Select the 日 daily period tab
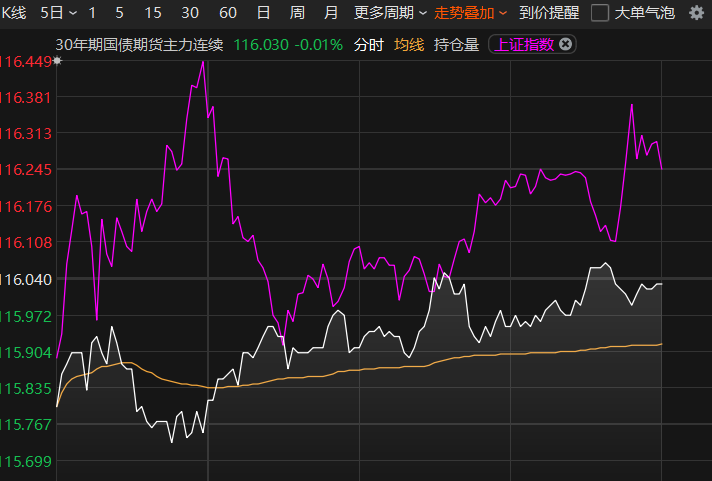The width and height of the screenshot is (712, 481). click(263, 13)
